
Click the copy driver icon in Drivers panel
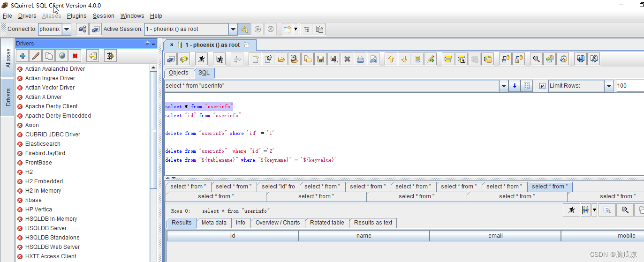[x=49, y=56]
